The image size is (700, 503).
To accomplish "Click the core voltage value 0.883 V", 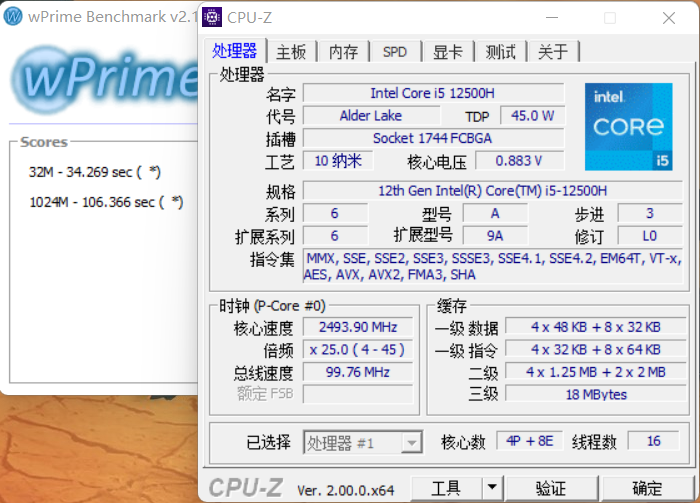I will coord(519,161).
